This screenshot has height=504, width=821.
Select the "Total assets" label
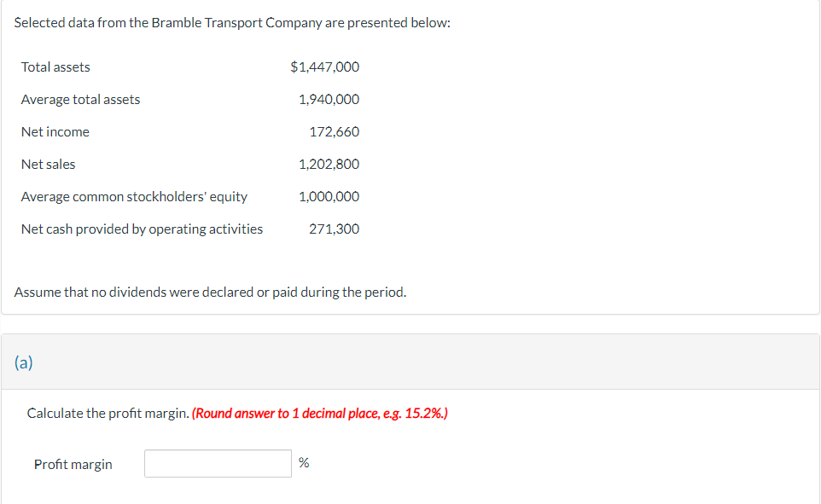click(55, 67)
